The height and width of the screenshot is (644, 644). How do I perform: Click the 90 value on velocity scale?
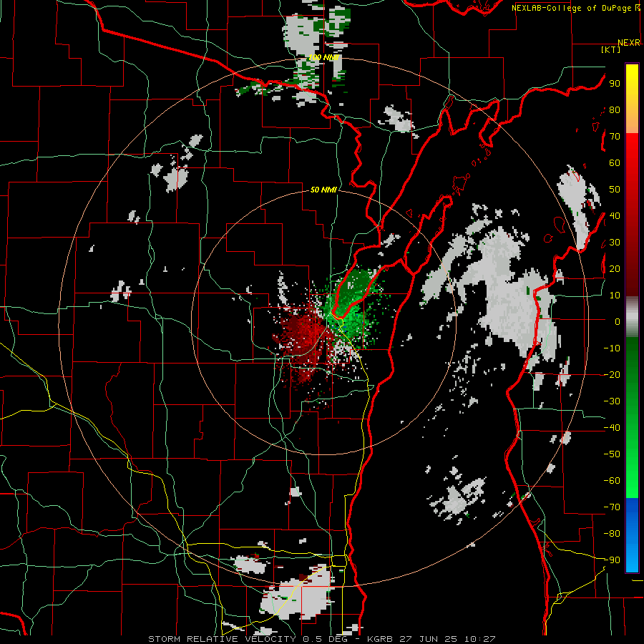coord(615,84)
